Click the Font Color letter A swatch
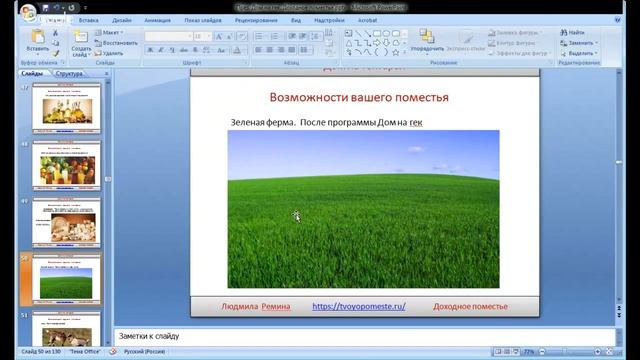The image size is (640, 360). [x=237, y=50]
